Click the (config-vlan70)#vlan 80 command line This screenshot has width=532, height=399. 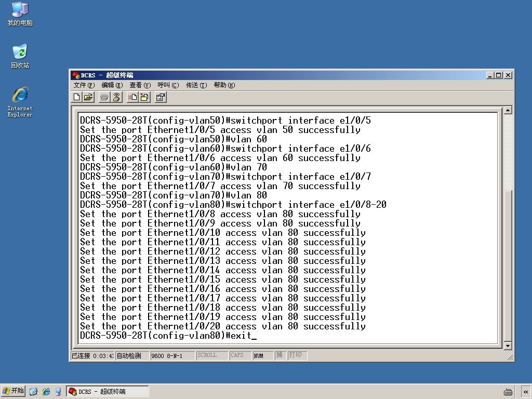click(x=174, y=195)
